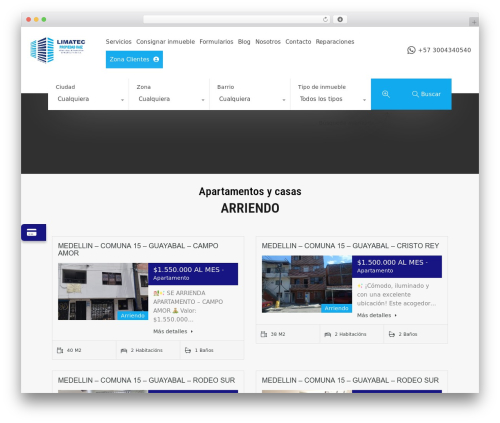Open Consignar inmueble menu item
This screenshot has width=500, height=423.
(x=165, y=42)
